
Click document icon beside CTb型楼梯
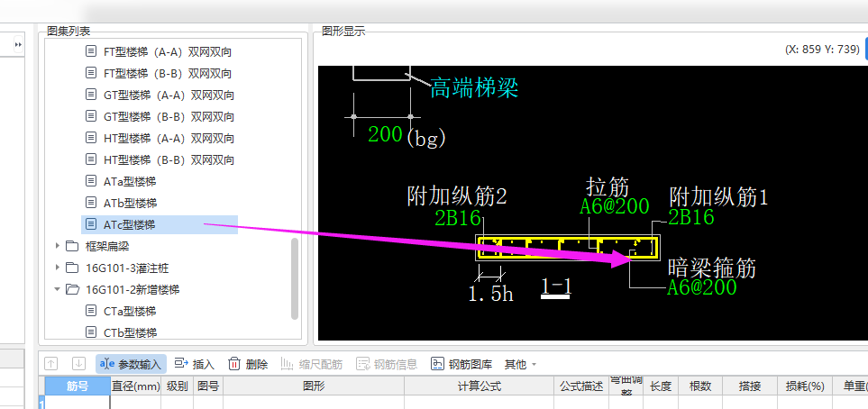pos(90,332)
